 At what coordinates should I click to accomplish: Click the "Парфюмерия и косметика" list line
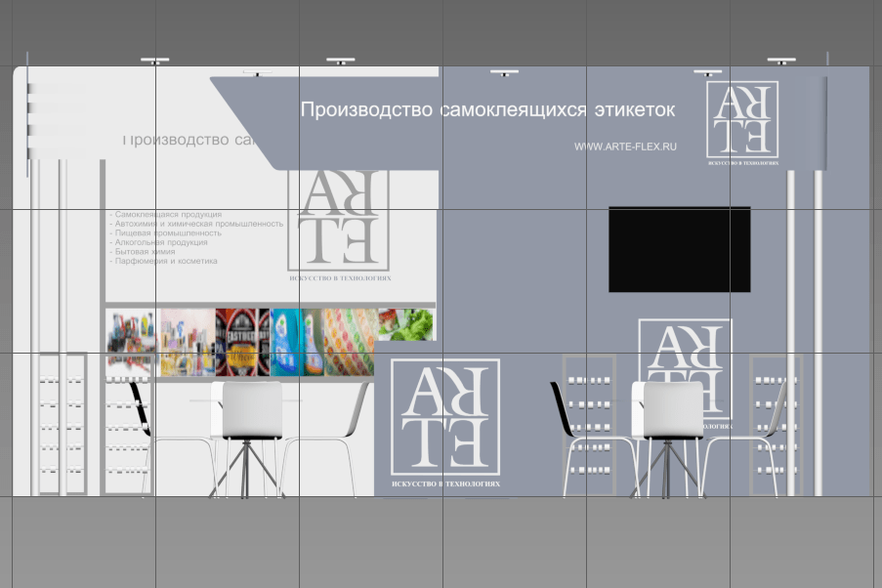(164, 261)
